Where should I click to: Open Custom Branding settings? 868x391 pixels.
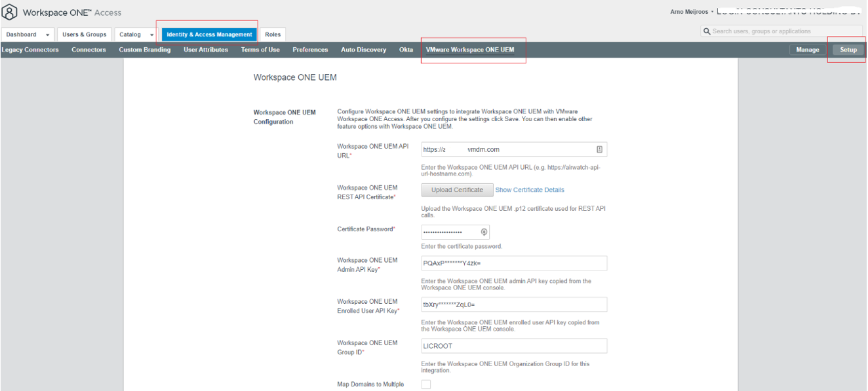point(144,49)
